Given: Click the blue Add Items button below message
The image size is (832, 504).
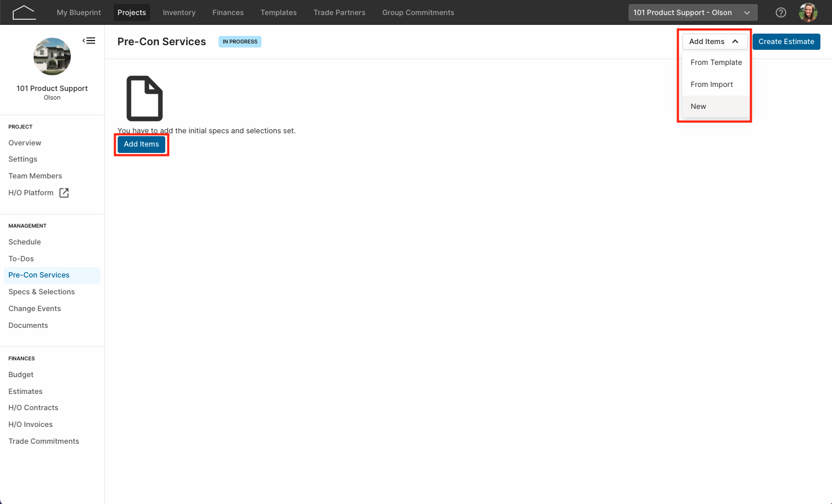Looking at the screenshot, I should pyautogui.click(x=141, y=144).
